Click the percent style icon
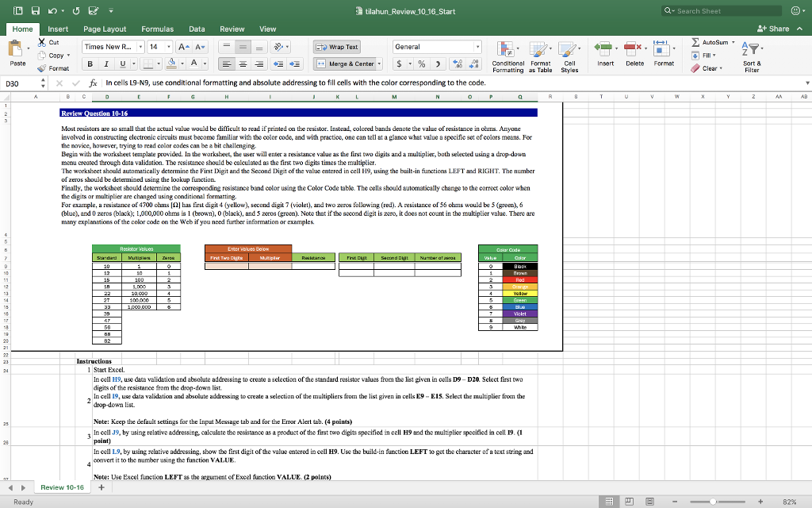812x508 pixels. (422, 63)
